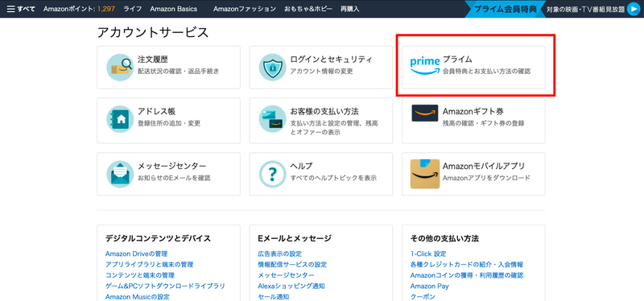Click 広告表示の設定 link
The width and height of the screenshot is (644, 301).
point(279,254)
